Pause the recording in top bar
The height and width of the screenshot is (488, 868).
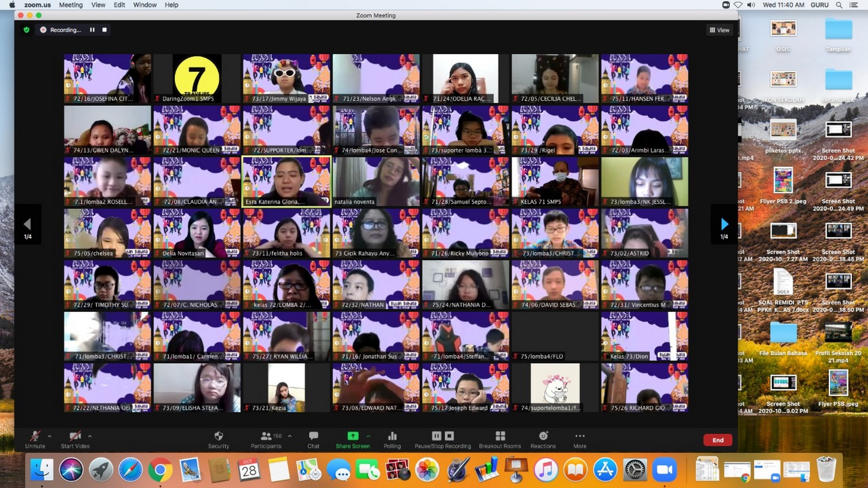click(x=92, y=30)
